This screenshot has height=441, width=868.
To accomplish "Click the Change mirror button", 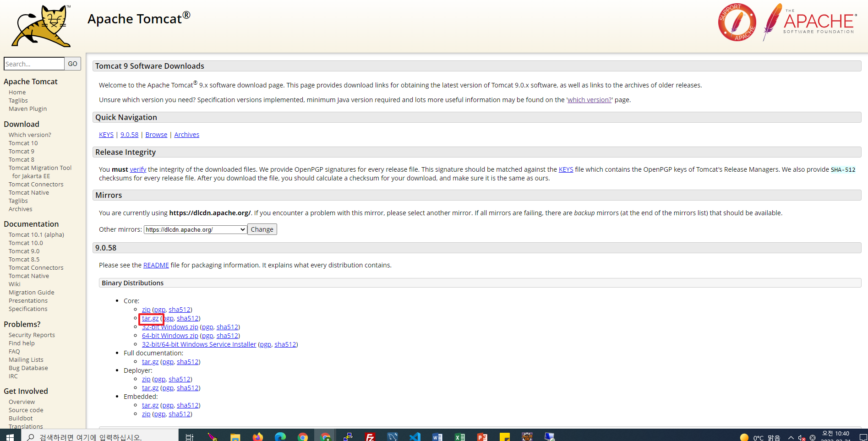I will click(x=262, y=229).
